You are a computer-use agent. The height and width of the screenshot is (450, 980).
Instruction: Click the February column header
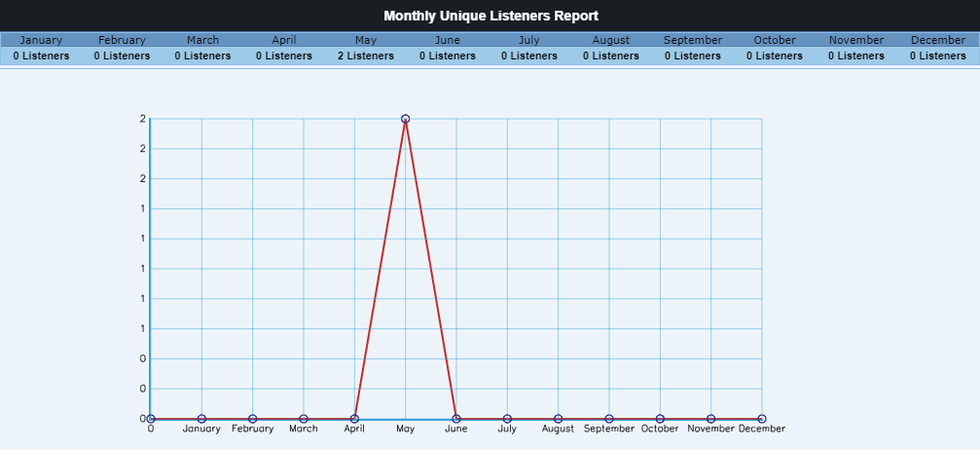122,40
